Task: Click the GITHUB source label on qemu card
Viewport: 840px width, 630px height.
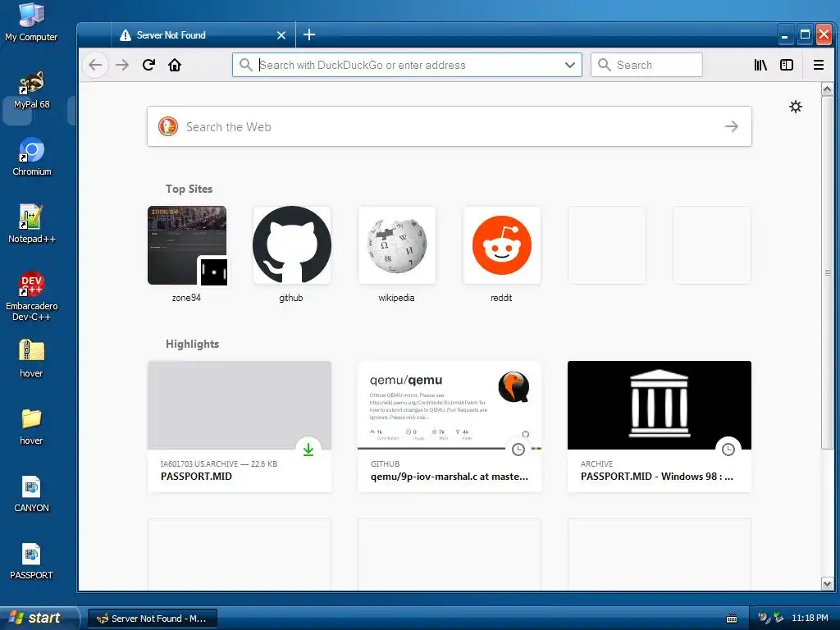Action: click(x=385, y=464)
